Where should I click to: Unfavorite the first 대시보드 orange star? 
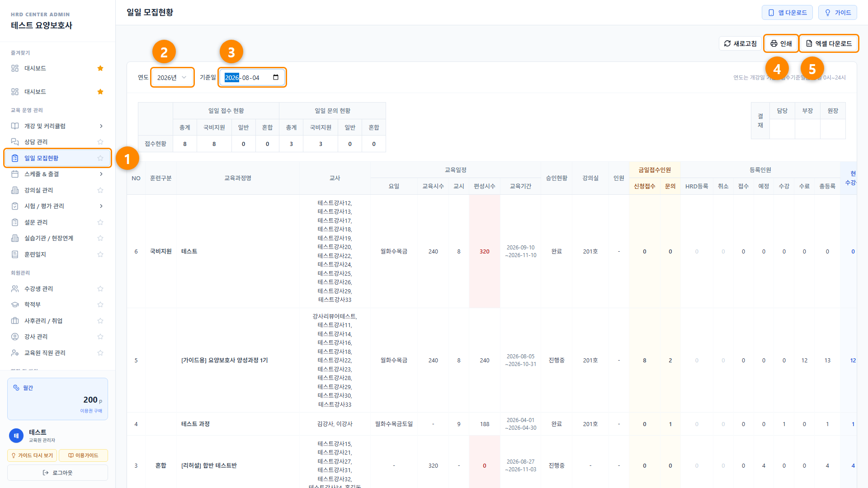[x=100, y=68]
